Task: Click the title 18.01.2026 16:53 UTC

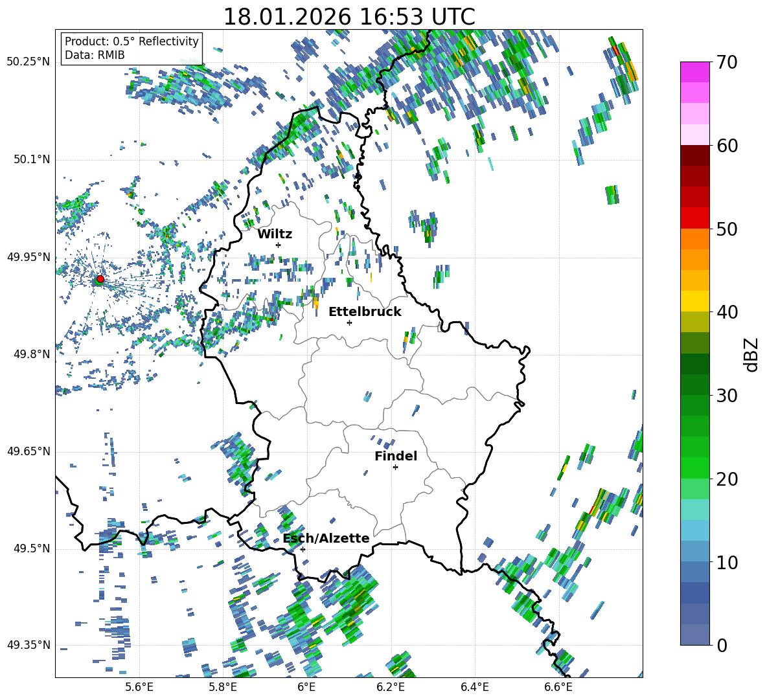Action: click(349, 17)
